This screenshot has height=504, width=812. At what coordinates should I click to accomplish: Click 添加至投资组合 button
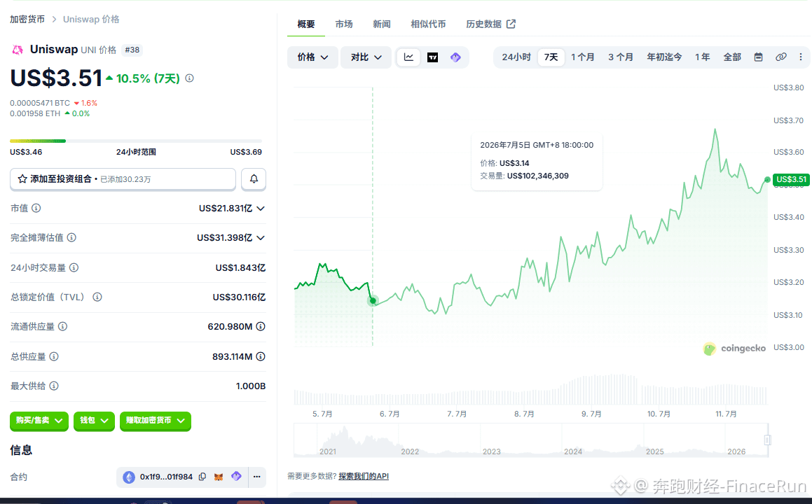pos(123,179)
